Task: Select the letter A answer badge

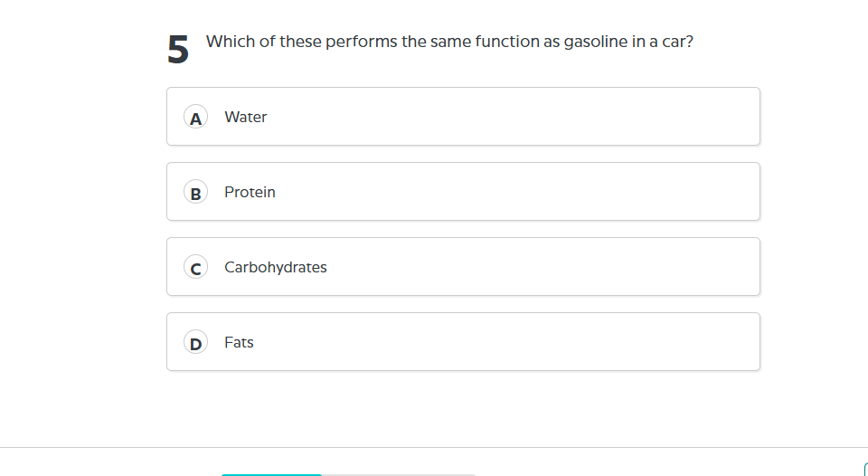Action: coord(195,117)
